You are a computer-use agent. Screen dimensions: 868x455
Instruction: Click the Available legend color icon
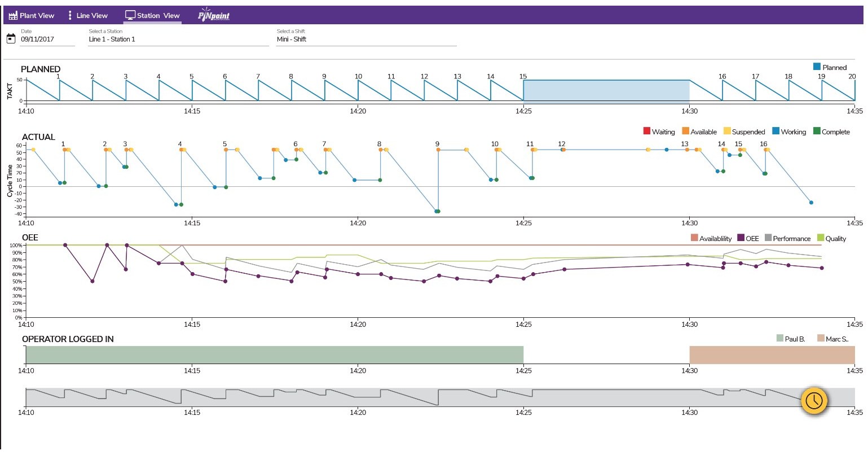click(x=685, y=132)
